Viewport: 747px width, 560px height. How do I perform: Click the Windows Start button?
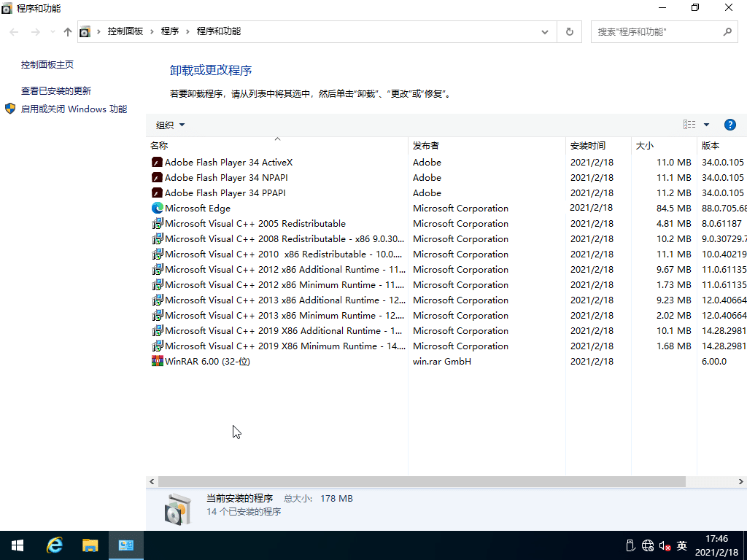tap(16, 545)
